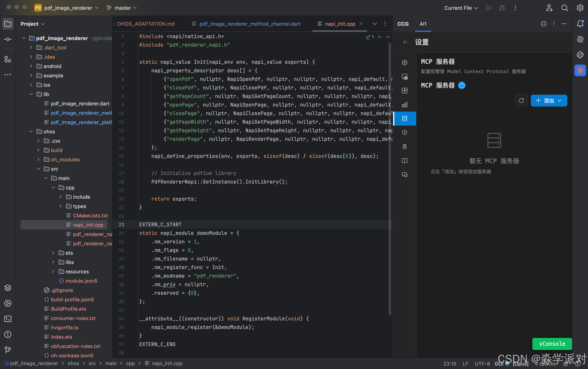Click the Git branch tool icon
588x369 pixels.
pyautogui.click(x=8, y=350)
